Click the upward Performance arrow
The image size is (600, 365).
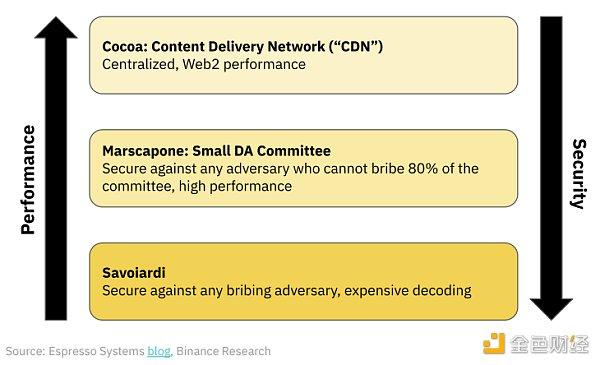coord(56,168)
